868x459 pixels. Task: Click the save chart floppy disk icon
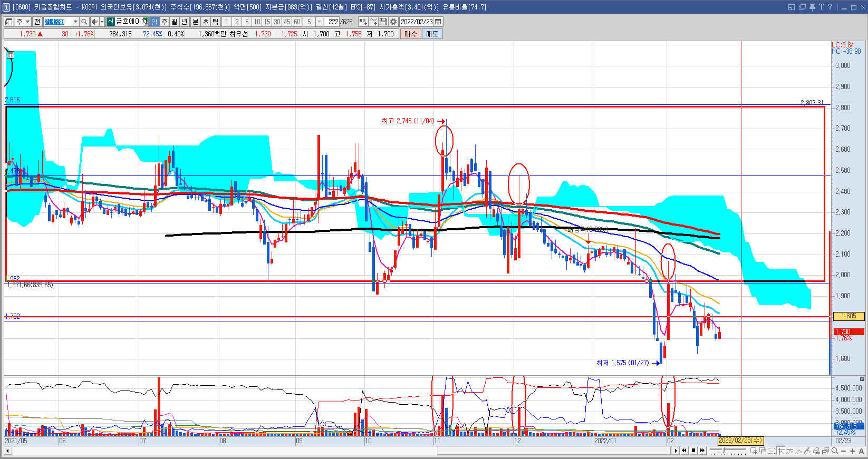[383, 22]
